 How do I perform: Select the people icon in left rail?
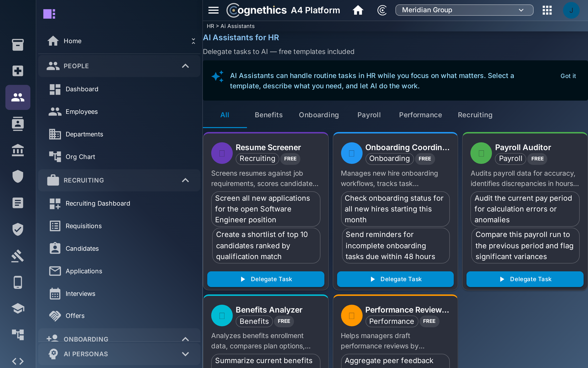pos(18,97)
